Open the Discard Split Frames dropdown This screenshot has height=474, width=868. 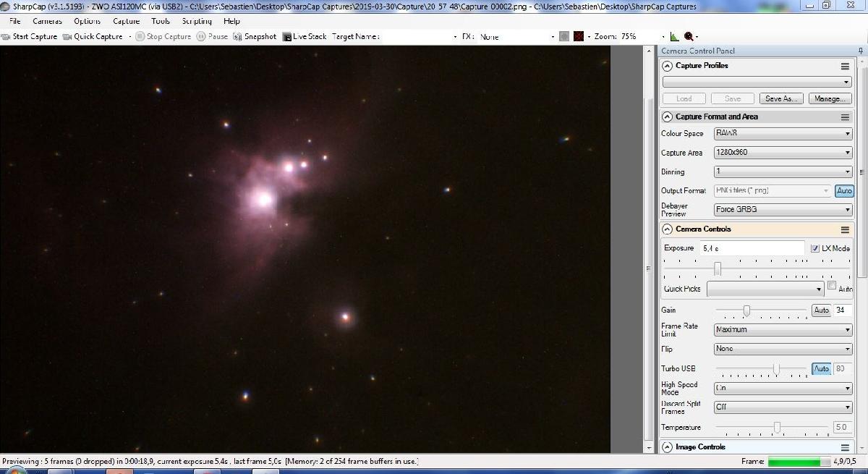click(x=783, y=407)
